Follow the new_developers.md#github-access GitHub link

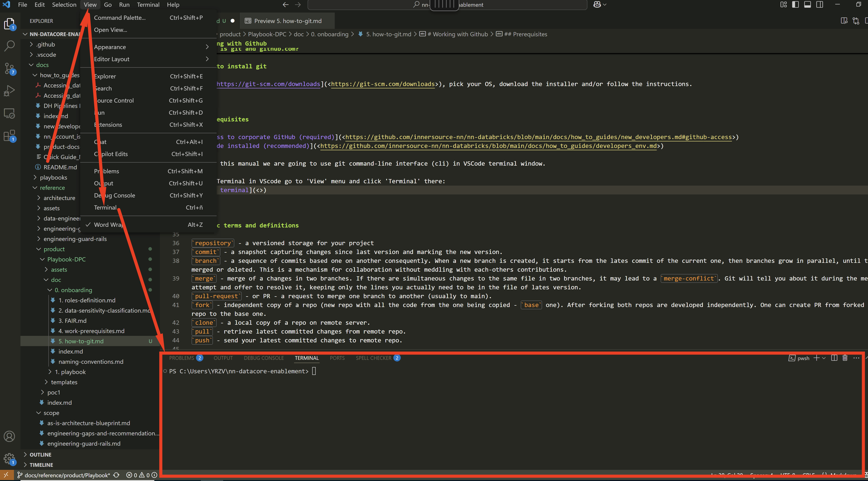click(x=538, y=137)
